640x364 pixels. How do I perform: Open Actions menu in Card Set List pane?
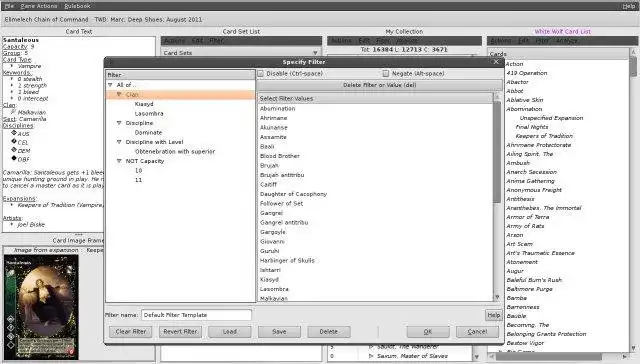coord(175,41)
